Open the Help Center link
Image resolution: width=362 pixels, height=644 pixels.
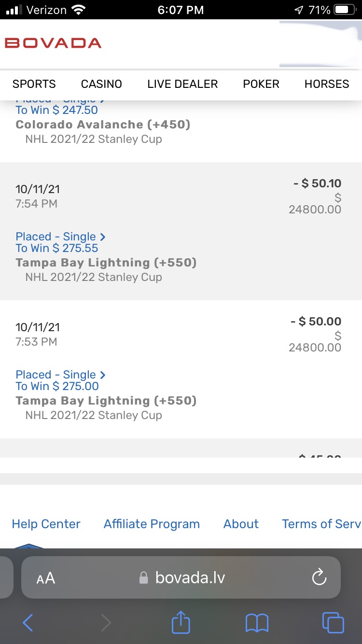pos(46,524)
